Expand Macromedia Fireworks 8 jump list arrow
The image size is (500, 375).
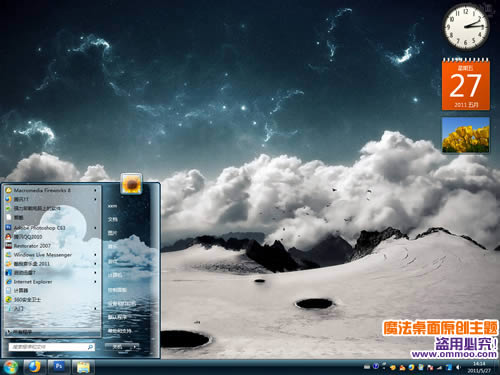pyautogui.click(x=95, y=190)
